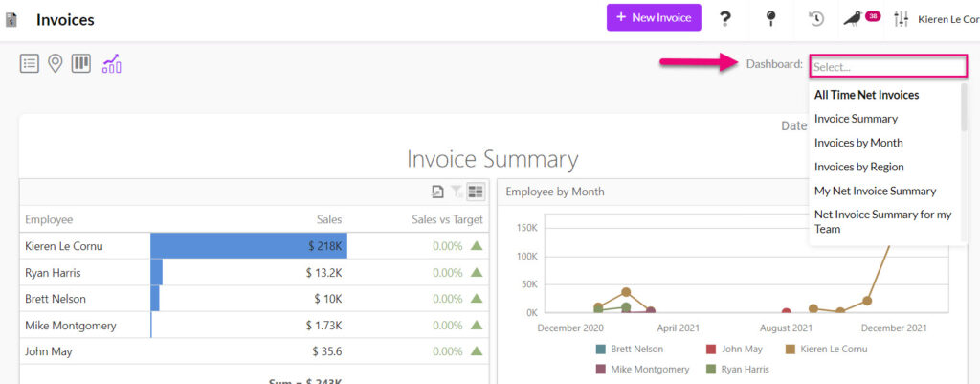Screen dimensions: 980x384
Task: Sort by Employee column header
Action: (49, 219)
